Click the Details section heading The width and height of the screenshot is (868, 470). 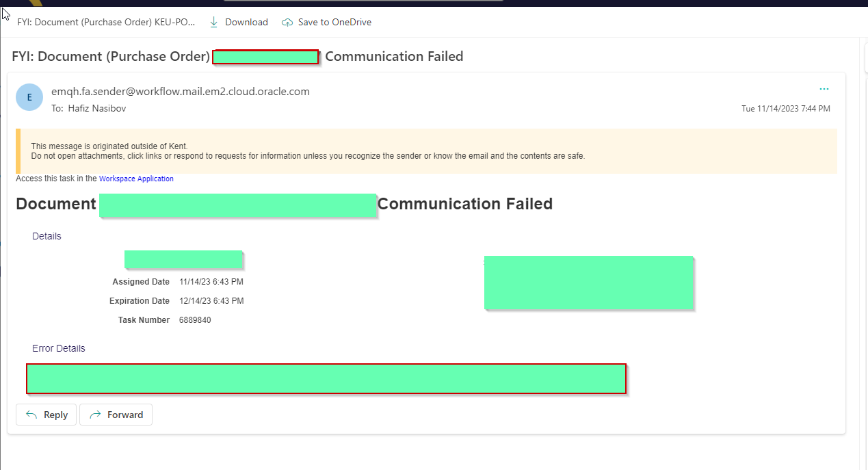click(x=46, y=235)
